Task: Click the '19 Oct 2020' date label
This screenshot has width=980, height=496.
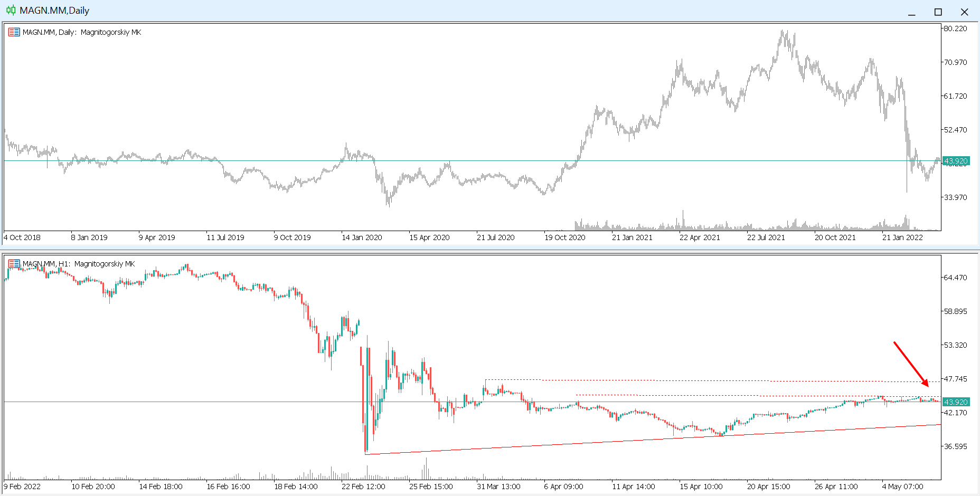Action: (565, 237)
